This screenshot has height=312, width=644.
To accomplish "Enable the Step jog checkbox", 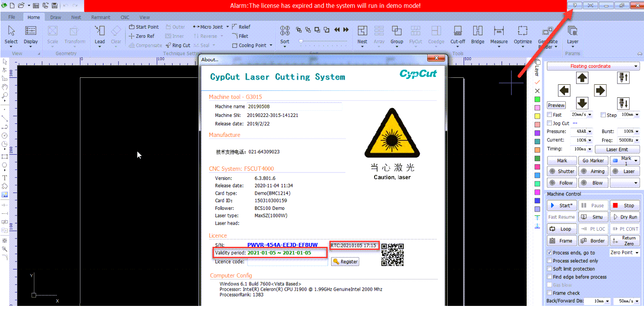I will pyautogui.click(x=603, y=115).
